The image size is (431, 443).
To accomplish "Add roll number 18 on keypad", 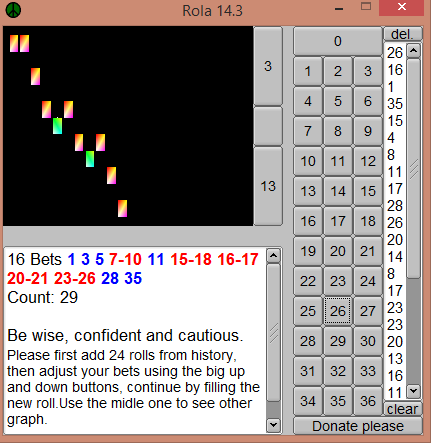I will coord(368,221).
